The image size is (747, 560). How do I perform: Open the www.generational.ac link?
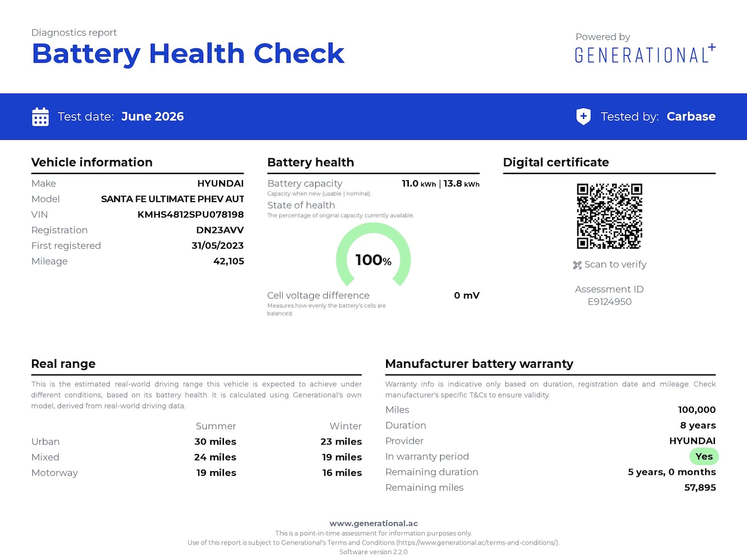373,523
